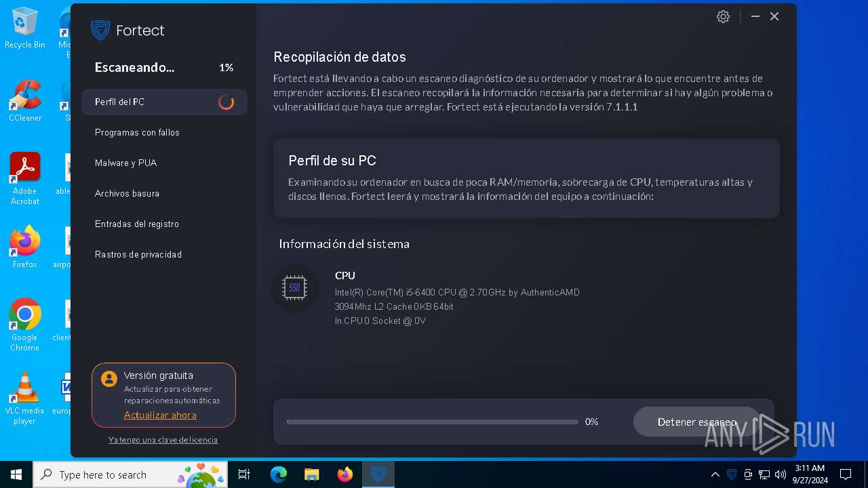
Task: Open Fortect settings gear
Action: 723,17
